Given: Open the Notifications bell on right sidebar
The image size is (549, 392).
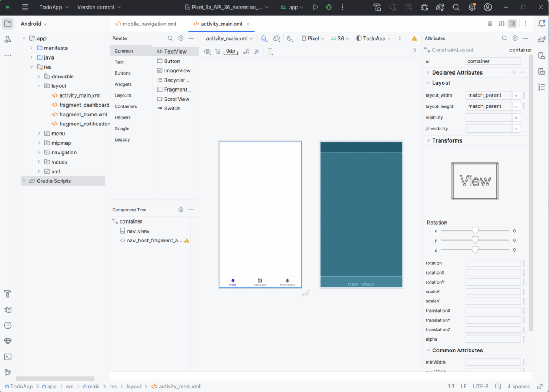Looking at the screenshot, I should (x=541, y=24).
